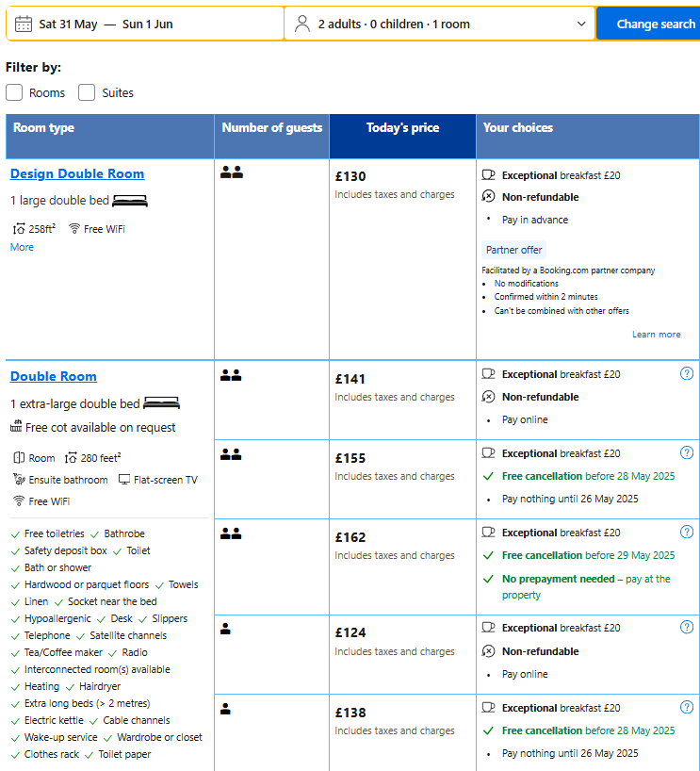Open the Design Double Room link
700x771 pixels.
(77, 174)
